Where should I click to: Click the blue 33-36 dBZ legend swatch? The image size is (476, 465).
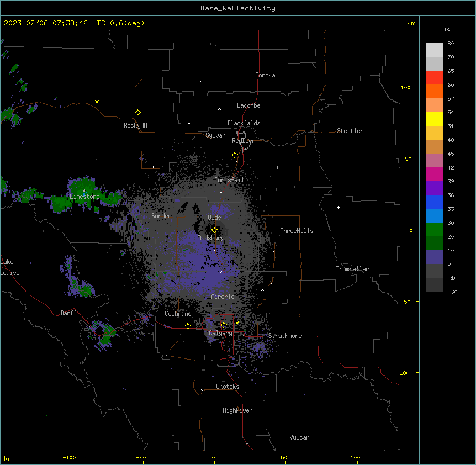pyautogui.click(x=434, y=202)
